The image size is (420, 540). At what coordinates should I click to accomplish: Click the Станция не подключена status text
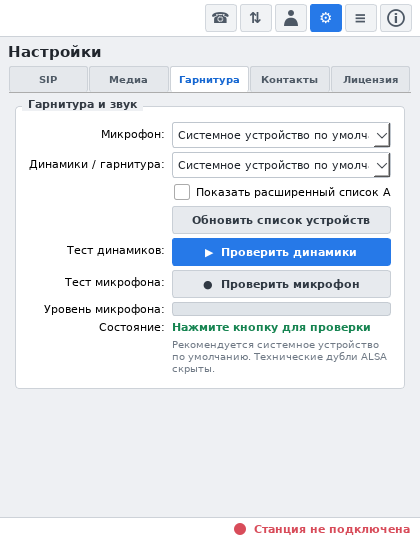click(x=332, y=529)
